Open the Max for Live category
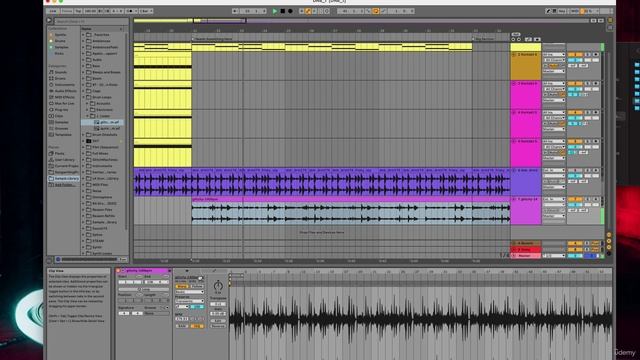640x360 pixels. 64,103
